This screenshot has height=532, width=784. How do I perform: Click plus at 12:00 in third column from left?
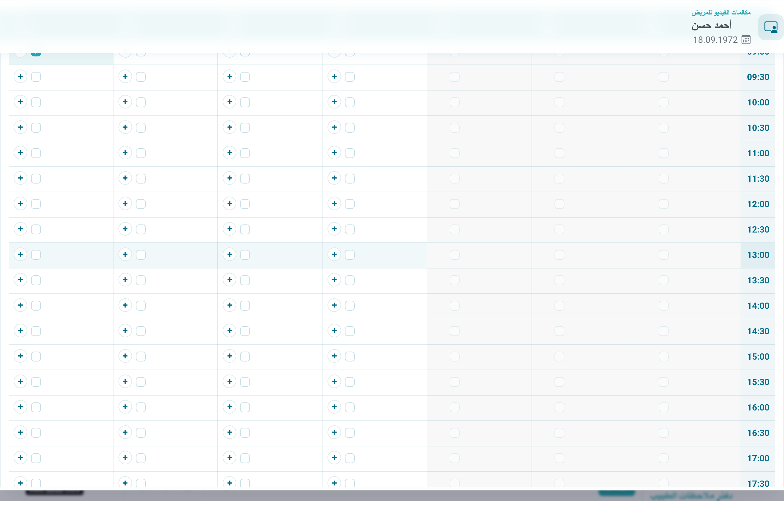coord(230,204)
